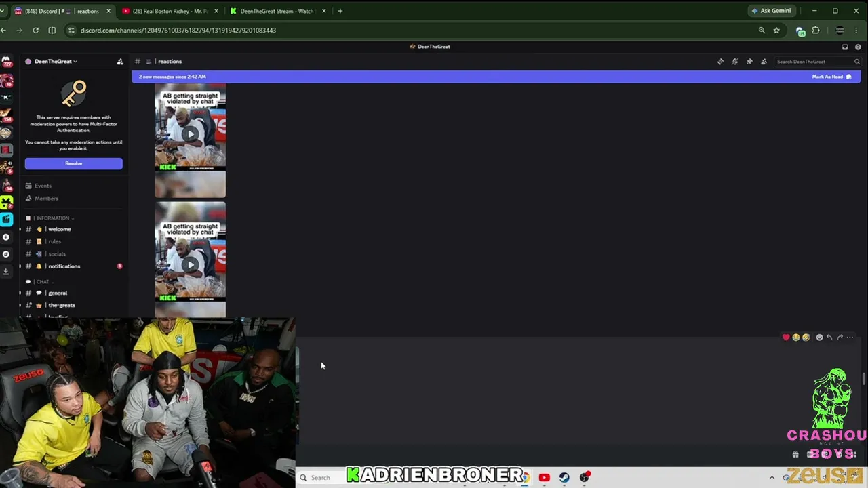Add the heart reaction to the message
The width and height of the screenshot is (868, 488).
point(786,338)
